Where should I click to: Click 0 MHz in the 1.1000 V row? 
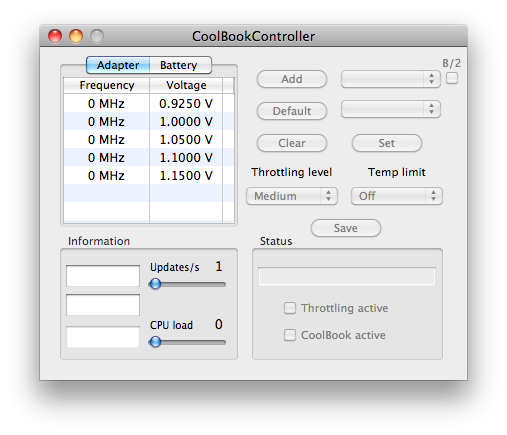coord(106,158)
